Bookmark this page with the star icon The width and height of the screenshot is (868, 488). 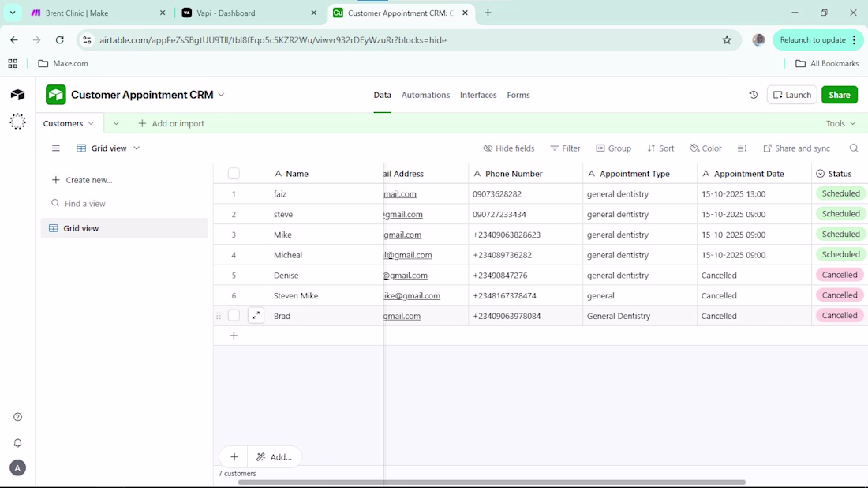[727, 40]
